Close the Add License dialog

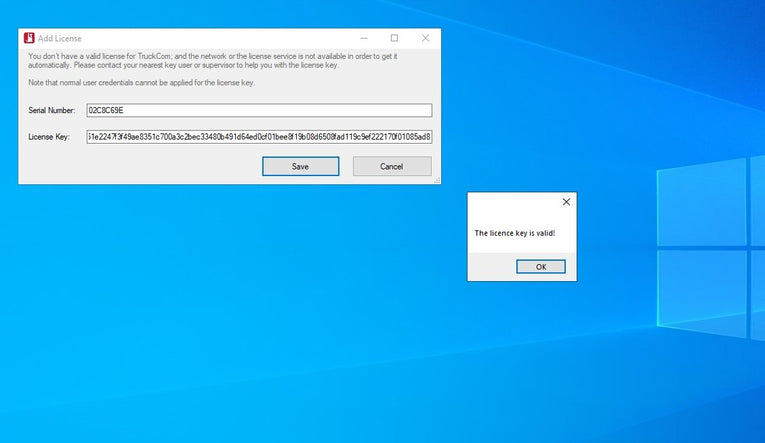(x=425, y=38)
